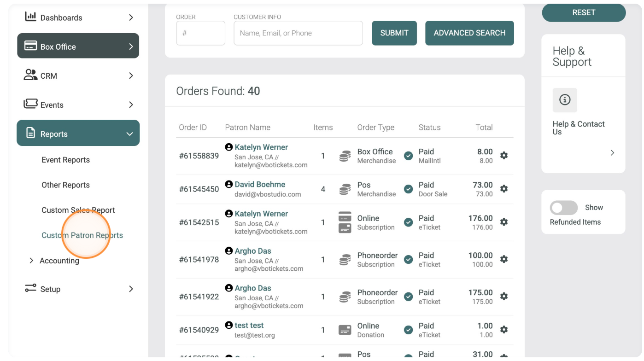The image size is (644, 361).
Task: Click order ID #61545450
Action: (x=199, y=189)
